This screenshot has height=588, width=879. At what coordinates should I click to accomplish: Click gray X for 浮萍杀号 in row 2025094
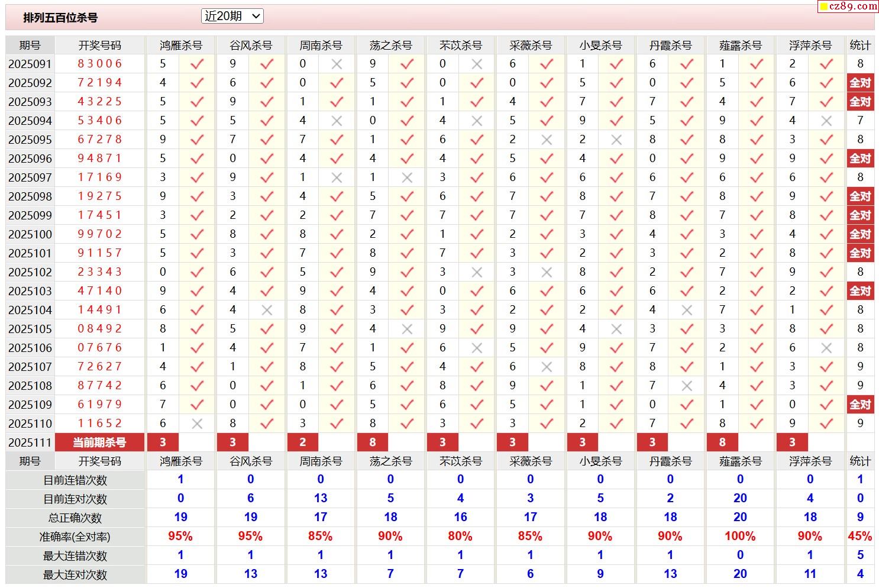pyautogui.click(x=826, y=121)
